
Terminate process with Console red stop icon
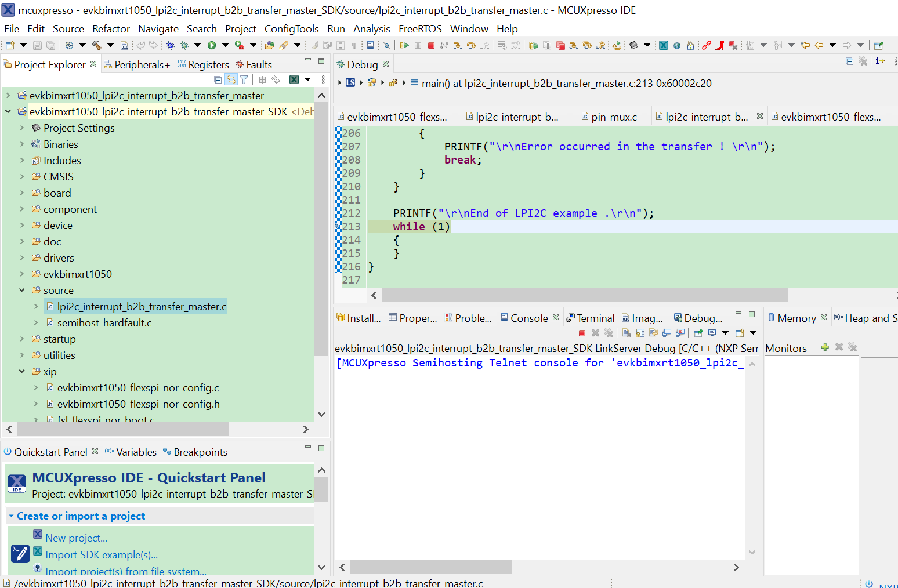point(582,333)
